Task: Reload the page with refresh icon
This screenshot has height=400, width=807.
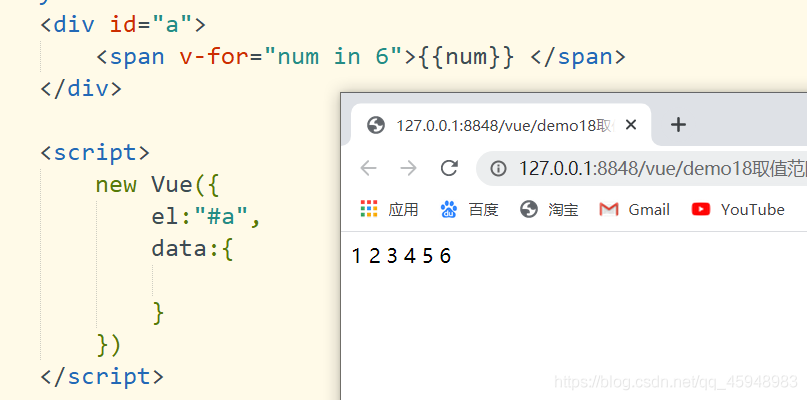Action: [449, 168]
